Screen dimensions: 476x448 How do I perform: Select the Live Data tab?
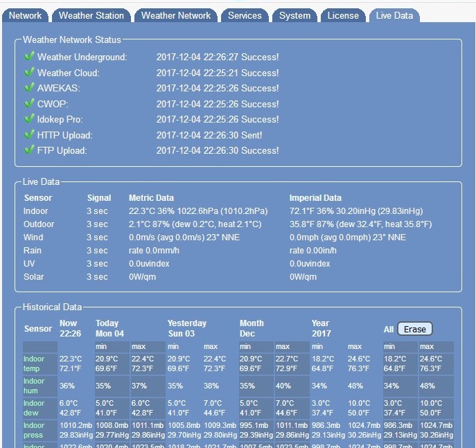(x=394, y=15)
